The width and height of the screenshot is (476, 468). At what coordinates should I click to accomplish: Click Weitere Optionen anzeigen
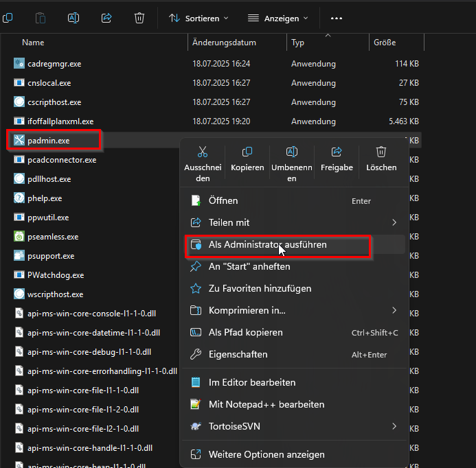pos(267,454)
